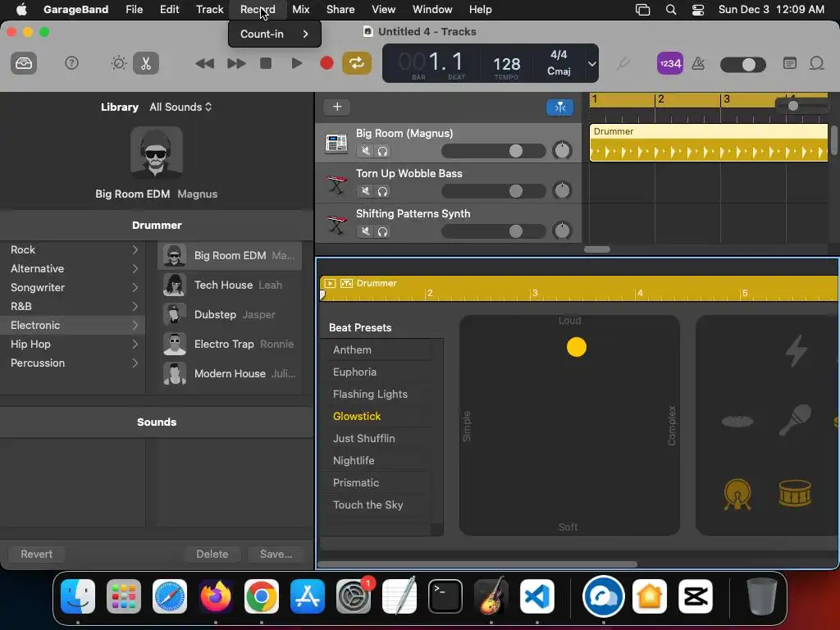Screen dimensions: 840x630
Task: Toggle Catch playhead blue button
Action: (x=559, y=107)
